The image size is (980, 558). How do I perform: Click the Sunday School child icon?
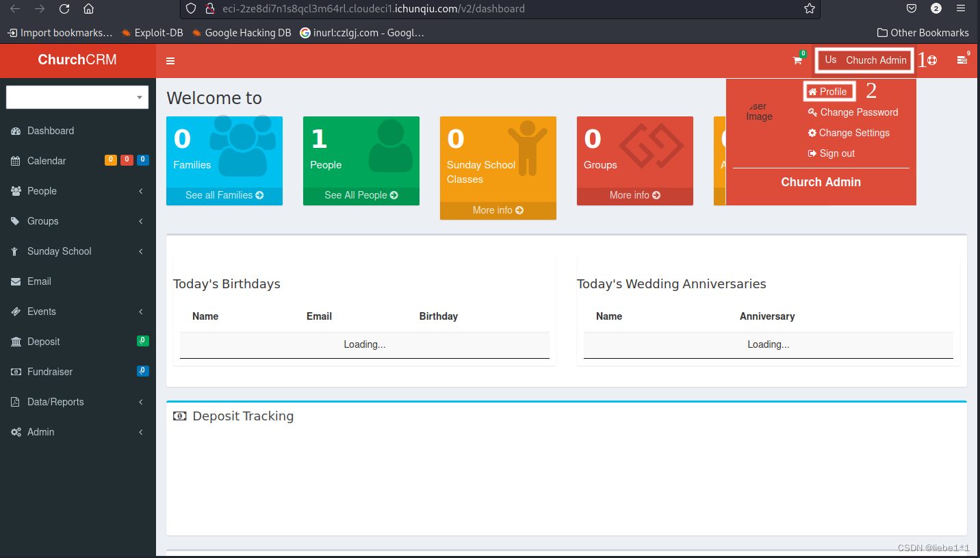point(15,251)
